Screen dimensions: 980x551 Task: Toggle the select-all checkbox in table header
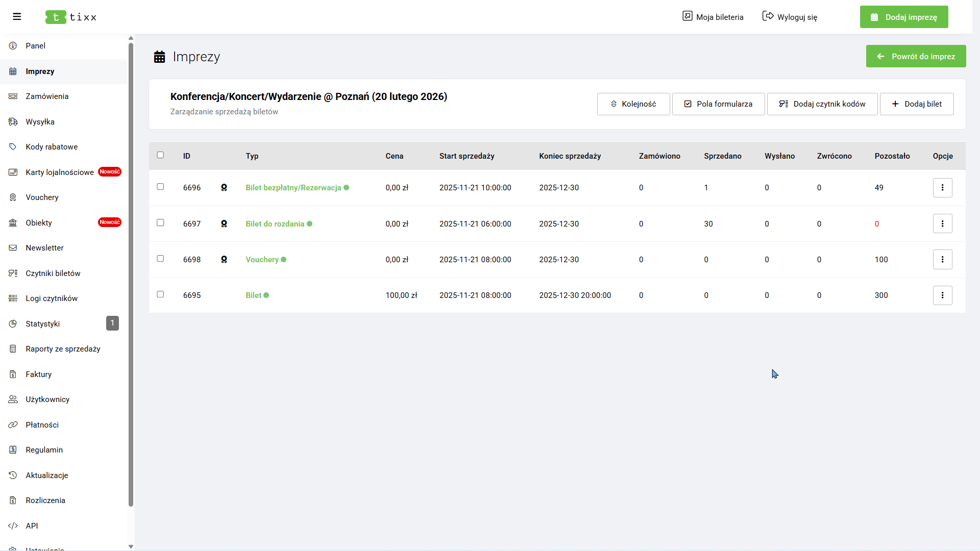click(160, 155)
